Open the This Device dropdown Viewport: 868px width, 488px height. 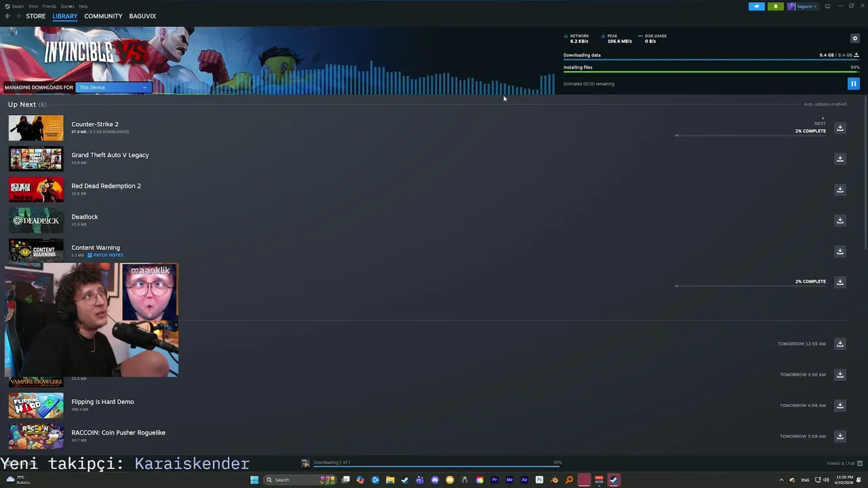point(113,87)
